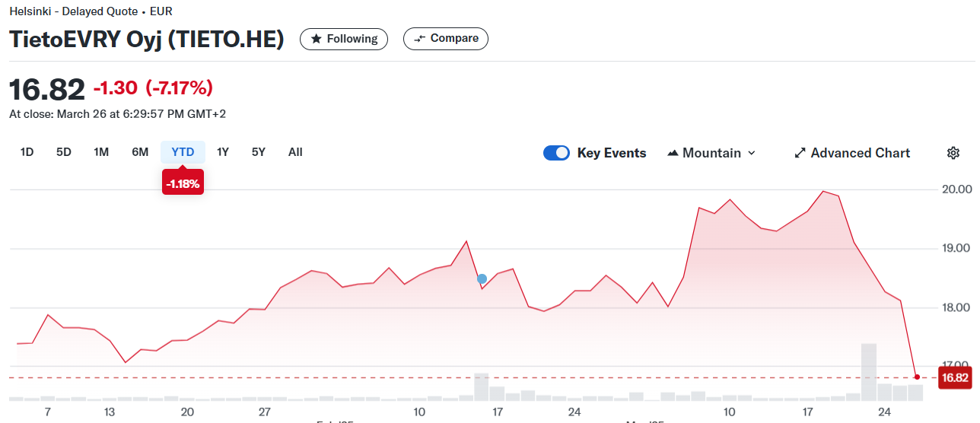Click the 18.00 y-axis label
This screenshot has height=423, width=980.
957,307
